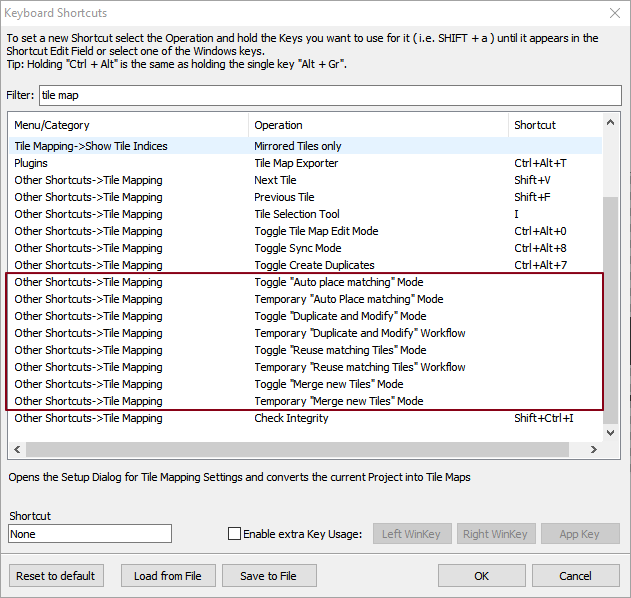Select 'Toggle Tile Map Edit Mode' row
This screenshot has height=598, width=631.
305,231
